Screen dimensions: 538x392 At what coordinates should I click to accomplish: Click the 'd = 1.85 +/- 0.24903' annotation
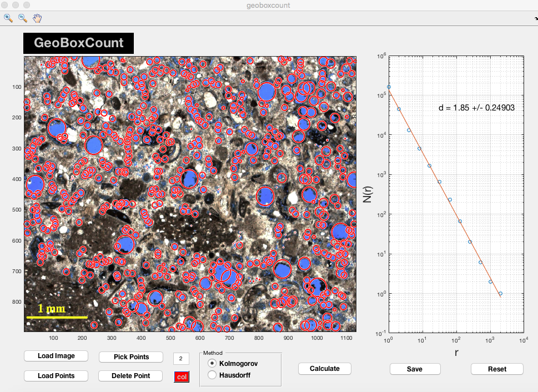(x=476, y=108)
